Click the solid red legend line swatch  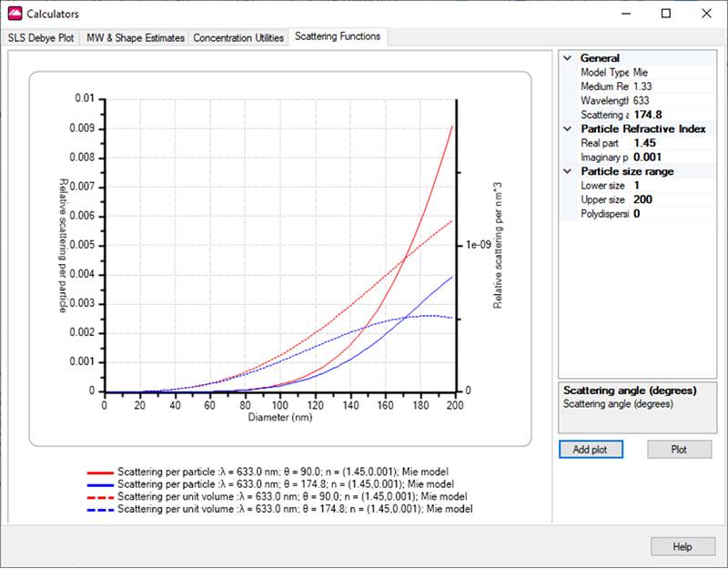coord(99,472)
